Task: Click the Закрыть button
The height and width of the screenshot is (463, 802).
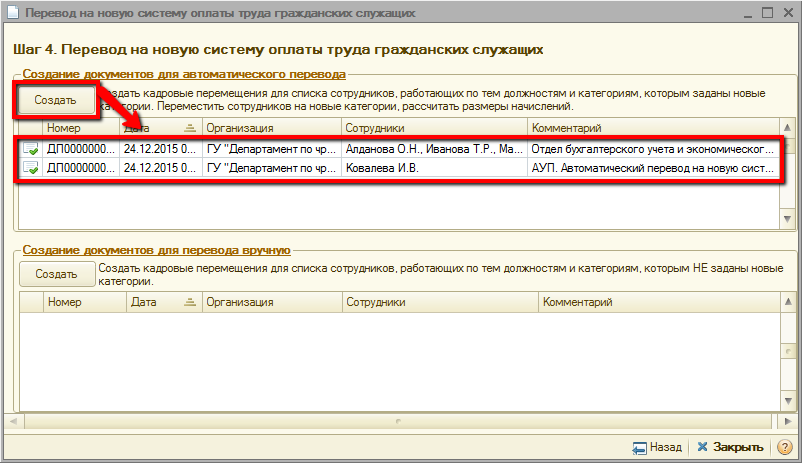Action: pyautogui.click(x=731, y=447)
